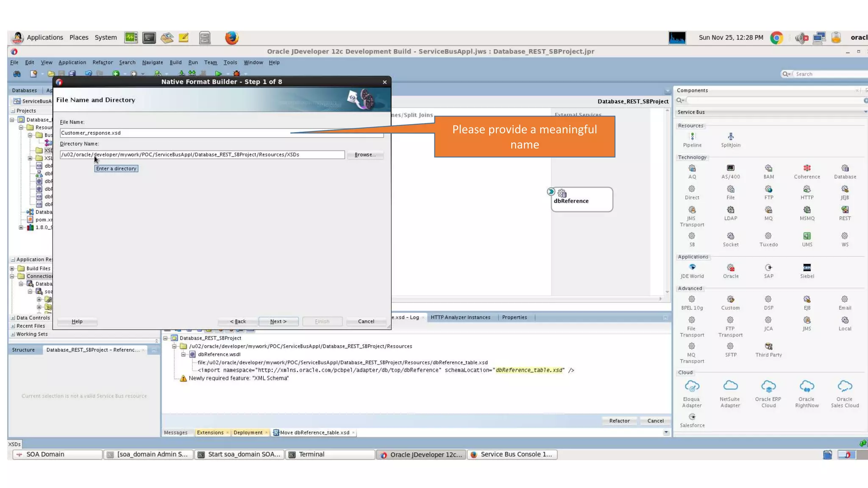Click the SplitJoin resource icon
868x488 pixels.
pos(730,137)
